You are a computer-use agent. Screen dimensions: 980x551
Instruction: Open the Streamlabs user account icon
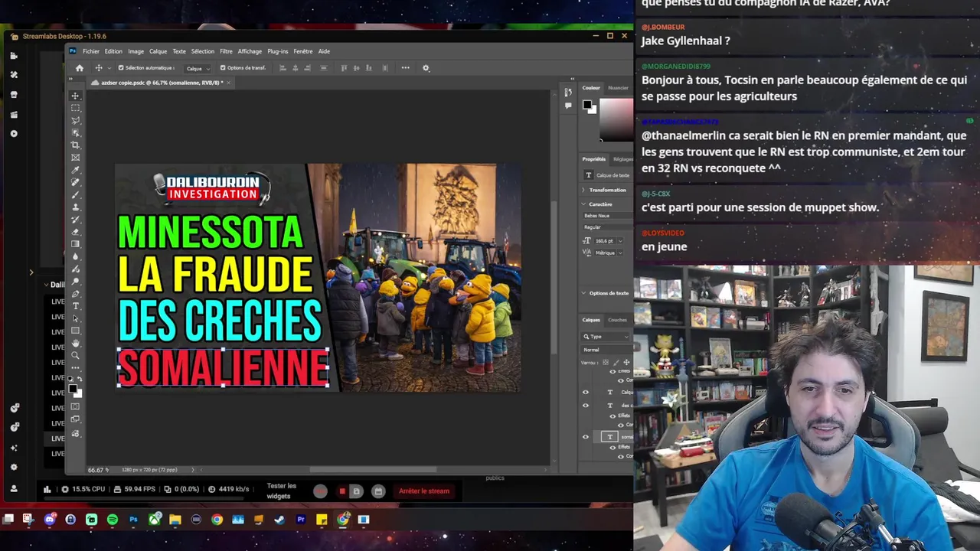click(14, 488)
